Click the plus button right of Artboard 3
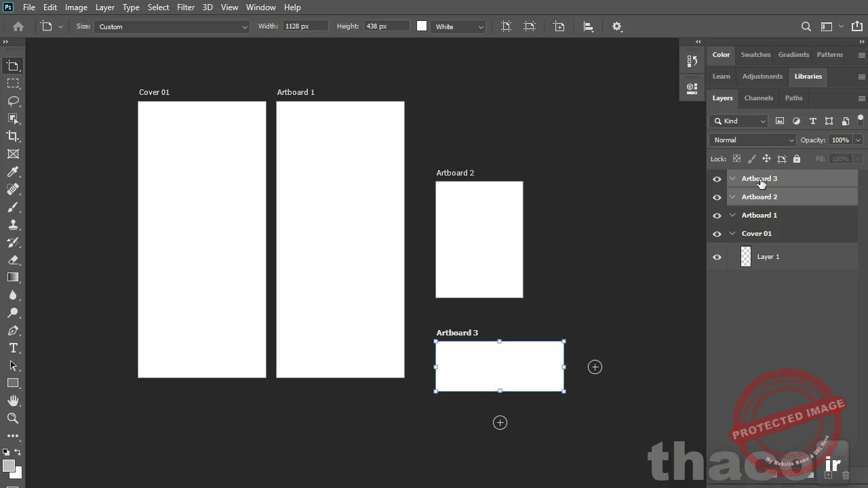Viewport: 868px width, 488px height. point(595,367)
